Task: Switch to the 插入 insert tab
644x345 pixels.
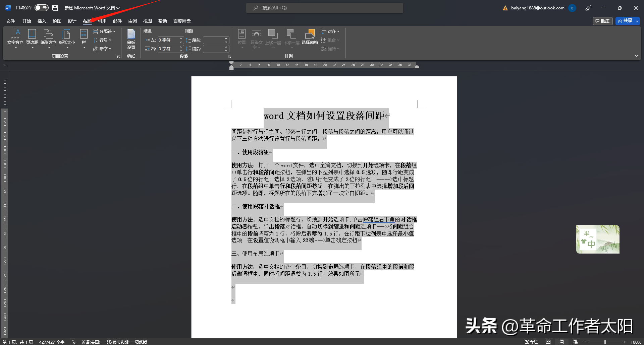Action: pyautogui.click(x=42, y=21)
